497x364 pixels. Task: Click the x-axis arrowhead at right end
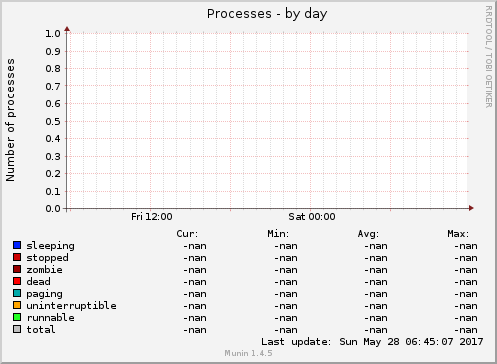click(x=471, y=208)
